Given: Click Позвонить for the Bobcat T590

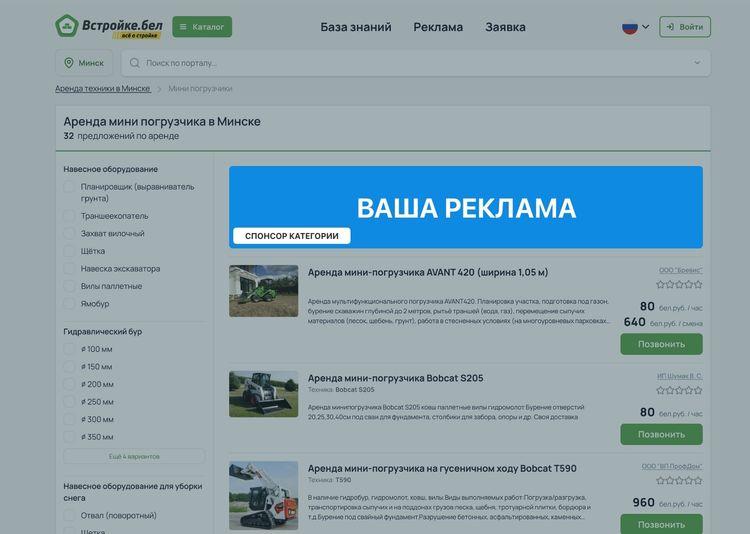Looking at the screenshot, I should 662,524.
